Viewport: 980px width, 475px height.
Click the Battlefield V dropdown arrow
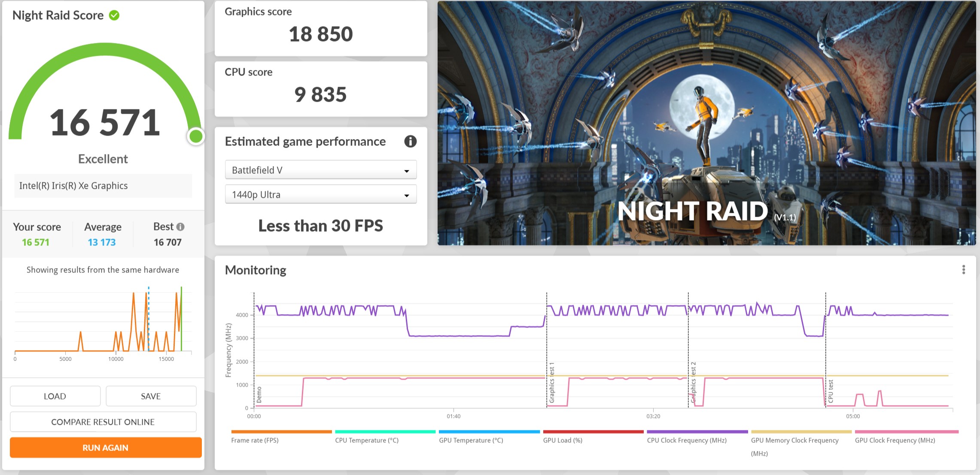click(406, 171)
